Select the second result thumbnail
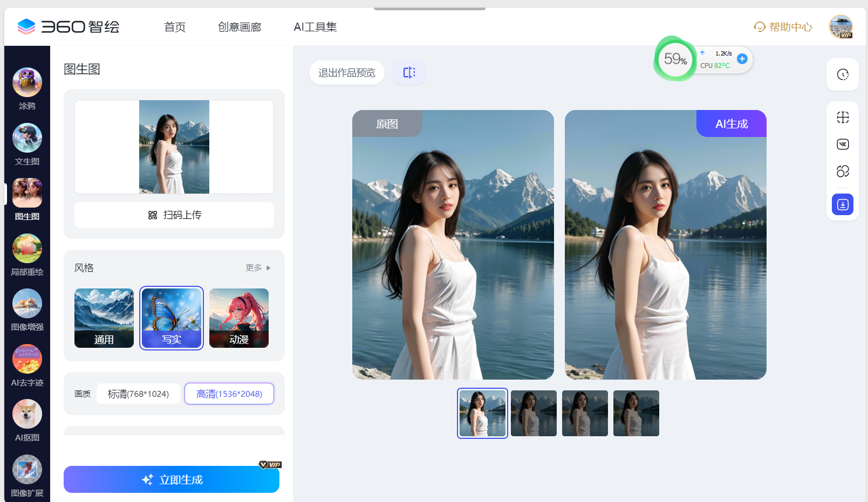The height and width of the screenshot is (502, 868). click(534, 413)
